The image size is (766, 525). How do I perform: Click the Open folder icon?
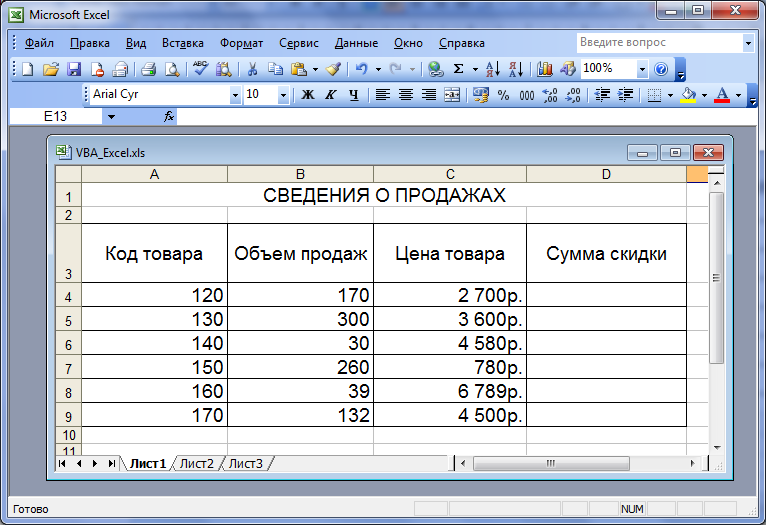(x=51, y=69)
